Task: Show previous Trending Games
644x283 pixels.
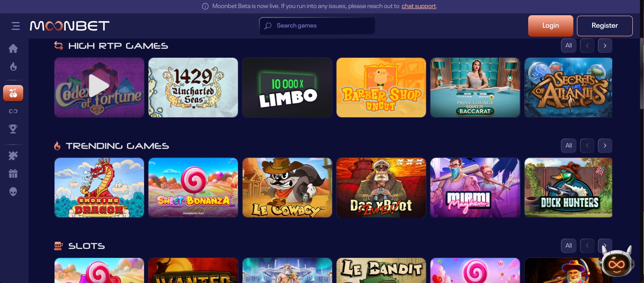Action: [x=587, y=146]
